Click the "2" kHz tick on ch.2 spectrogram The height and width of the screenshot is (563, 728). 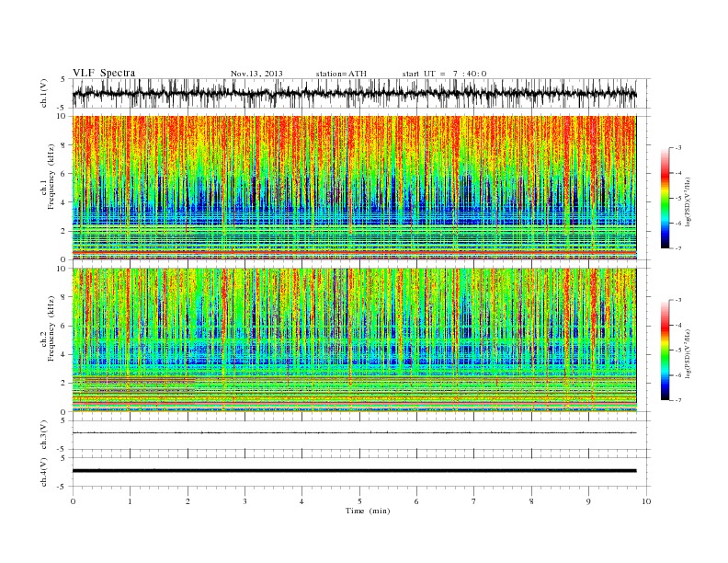click(63, 384)
